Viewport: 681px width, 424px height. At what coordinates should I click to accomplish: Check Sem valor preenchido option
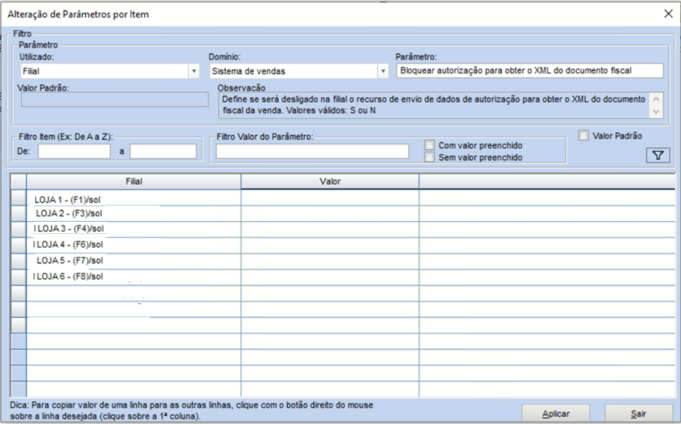(x=429, y=157)
